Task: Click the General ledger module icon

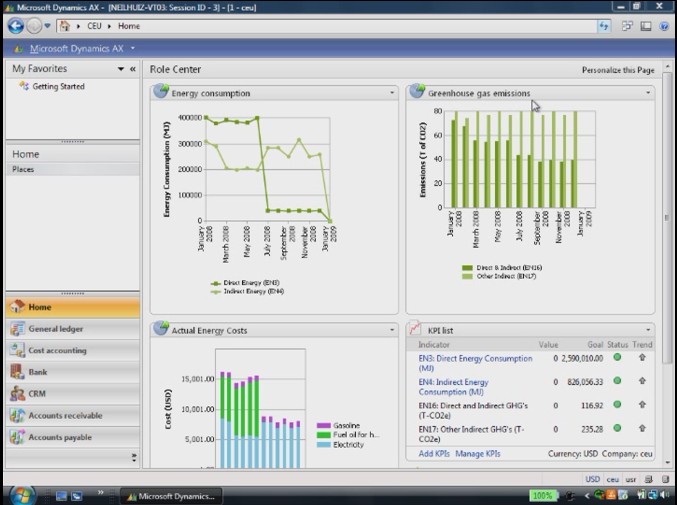Action: [17, 329]
